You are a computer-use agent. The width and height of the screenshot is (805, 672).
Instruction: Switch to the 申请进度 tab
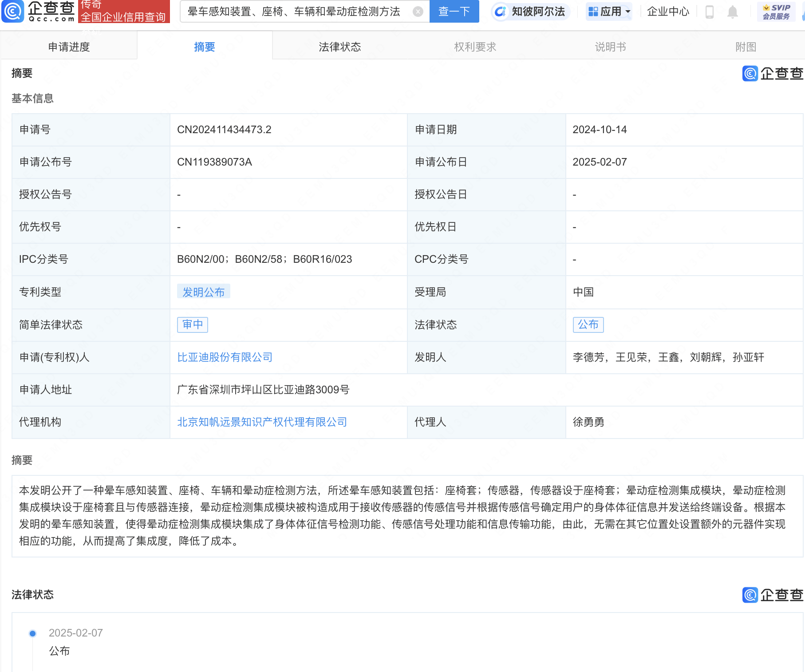click(69, 47)
